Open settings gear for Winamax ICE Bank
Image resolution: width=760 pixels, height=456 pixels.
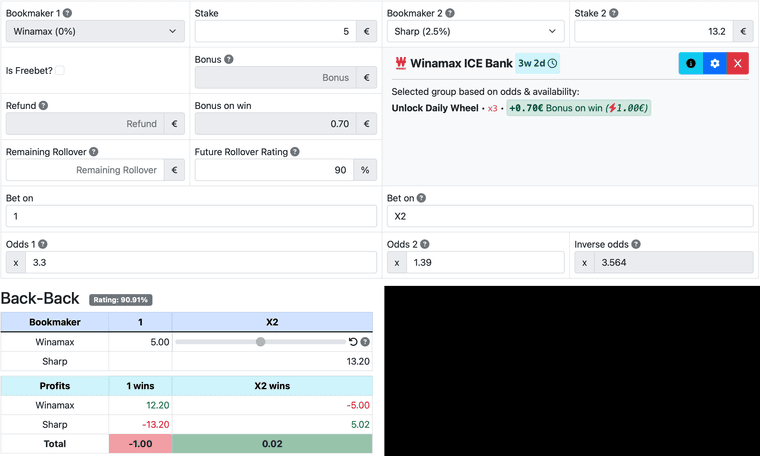pyautogui.click(x=714, y=63)
